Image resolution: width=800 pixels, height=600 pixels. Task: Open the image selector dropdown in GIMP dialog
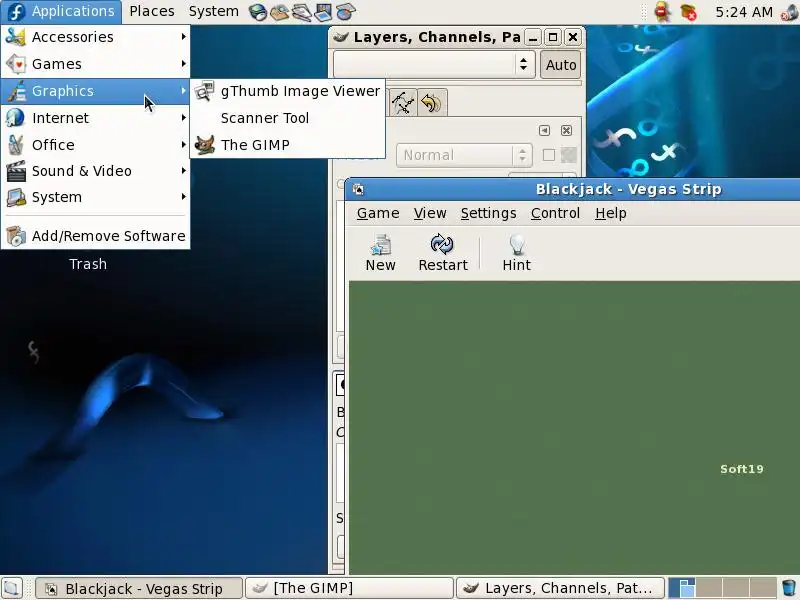click(x=434, y=65)
